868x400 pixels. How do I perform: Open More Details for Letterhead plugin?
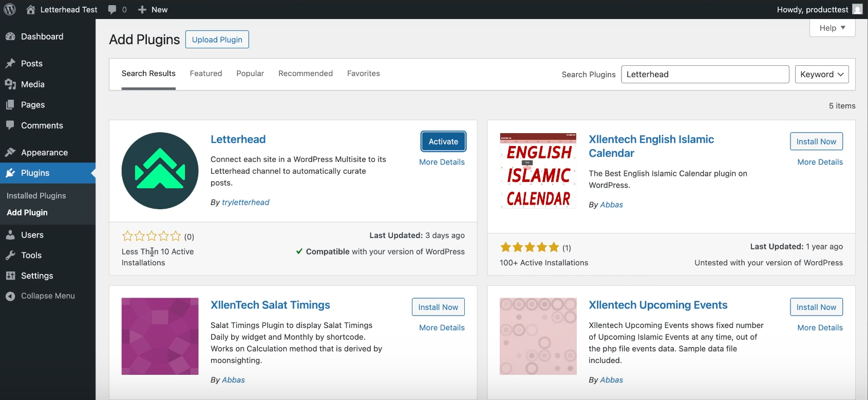tap(442, 162)
